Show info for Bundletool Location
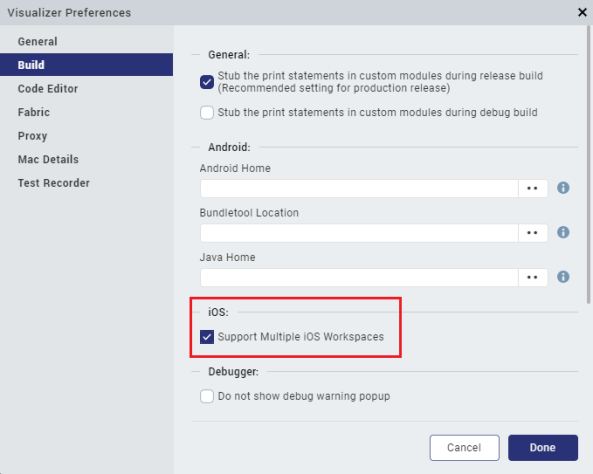Viewport: 593px width, 474px height. coord(563,232)
